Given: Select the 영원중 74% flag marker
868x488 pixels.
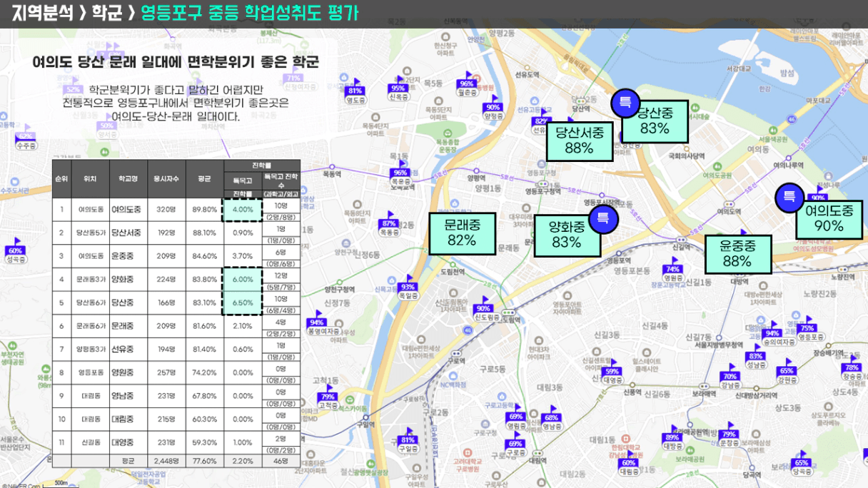Looking at the screenshot, I should coord(672,270).
